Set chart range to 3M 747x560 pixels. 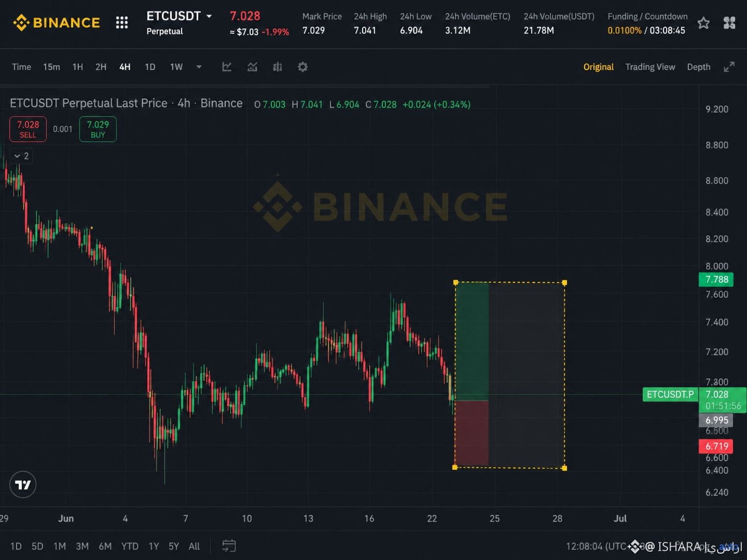click(x=83, y=546)
